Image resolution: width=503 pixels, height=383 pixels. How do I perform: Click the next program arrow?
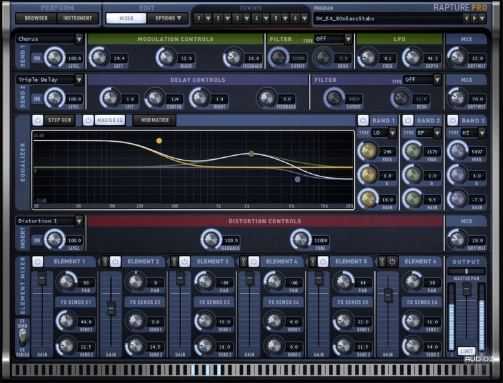coord(474,19)
